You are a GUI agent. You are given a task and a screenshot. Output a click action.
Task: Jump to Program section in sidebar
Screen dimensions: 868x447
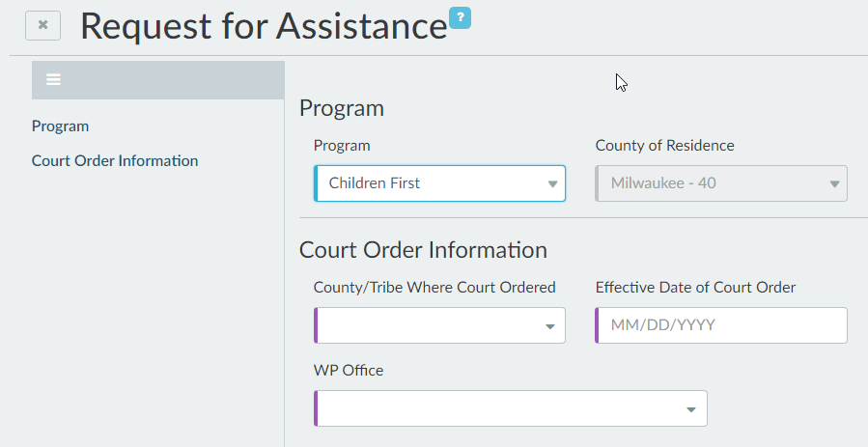pos(60,126)
